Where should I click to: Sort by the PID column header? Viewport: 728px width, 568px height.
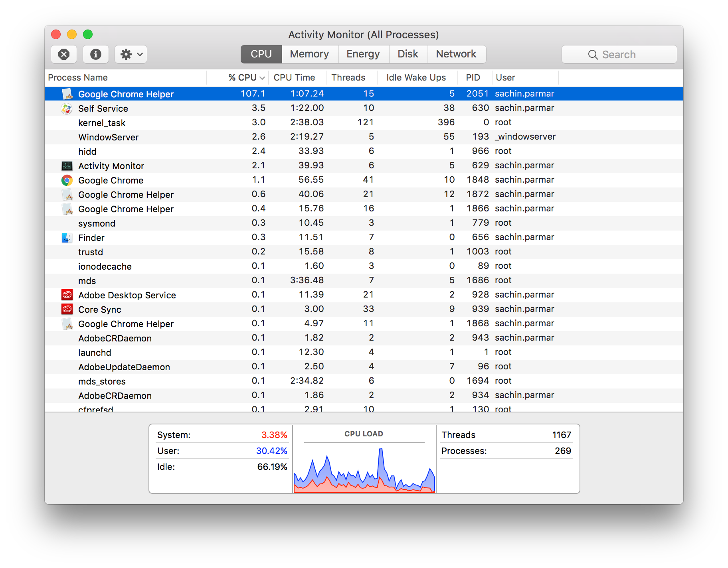[475, 77]
